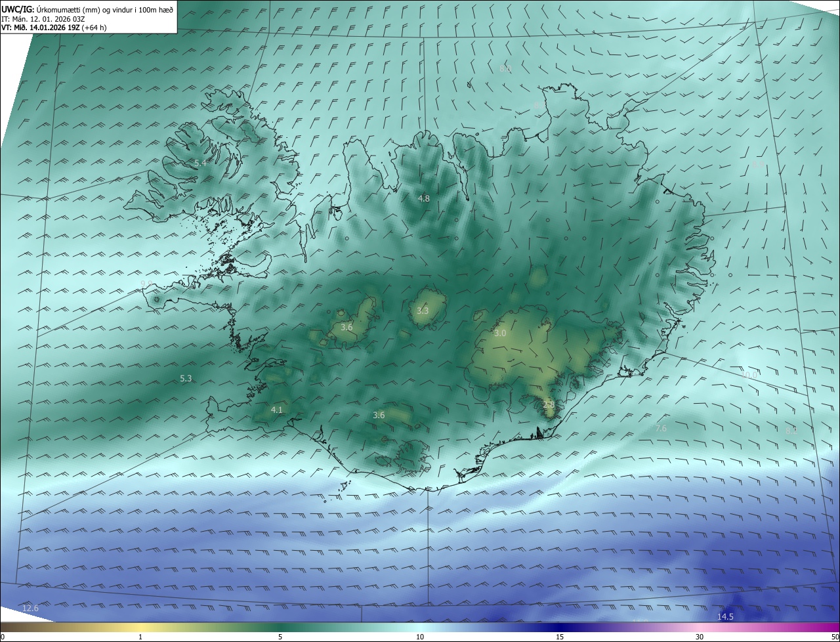
Task: Click the 2.8 value near the southeast coast
Action: (549, 405)
